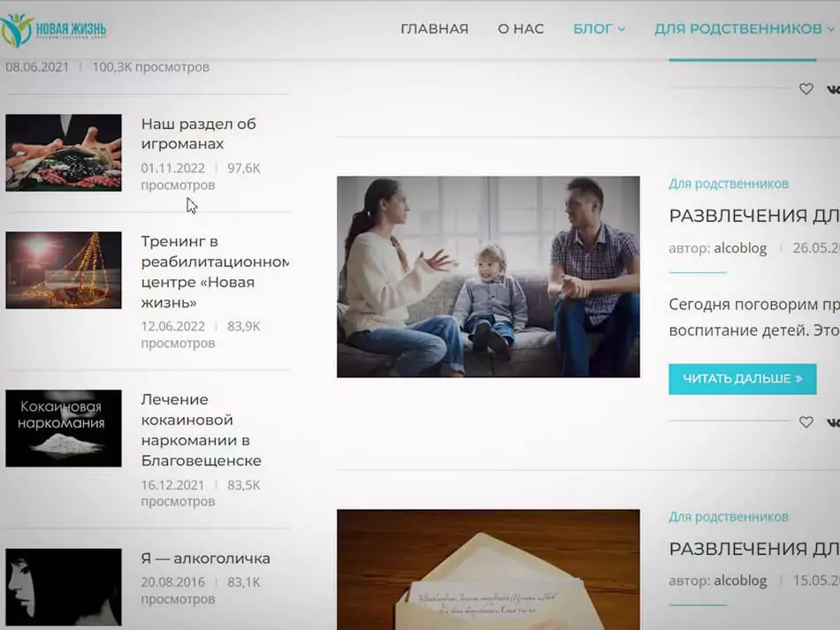Like the post via top heart icon
The image size is (840, 630).
click(x=806, y=89)
